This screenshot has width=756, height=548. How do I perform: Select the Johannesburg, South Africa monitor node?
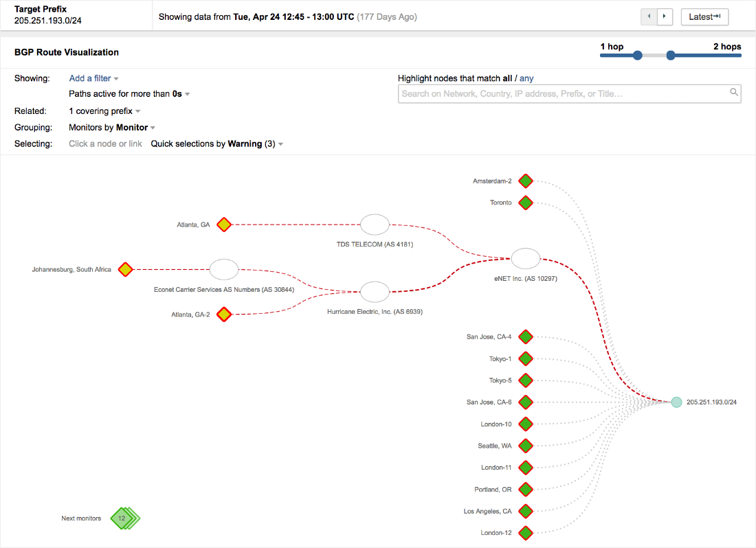124,270
